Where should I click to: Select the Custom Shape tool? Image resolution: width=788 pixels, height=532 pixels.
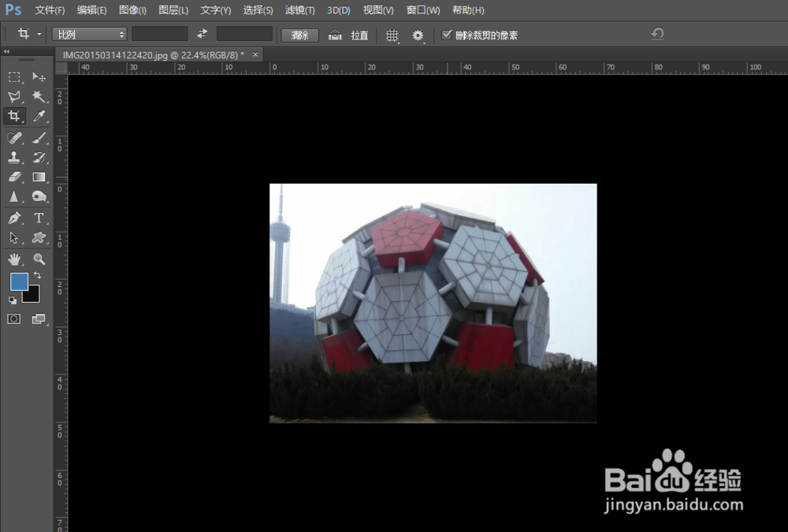[39, 238]
